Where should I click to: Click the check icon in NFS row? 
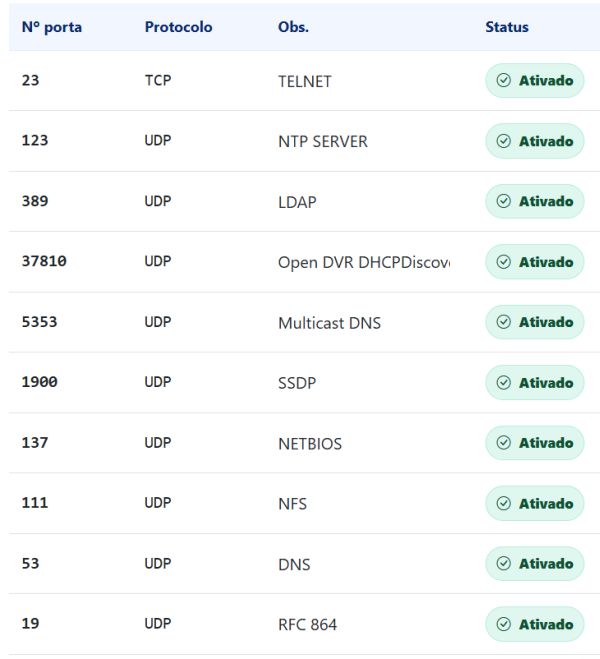tap(504, 503)
